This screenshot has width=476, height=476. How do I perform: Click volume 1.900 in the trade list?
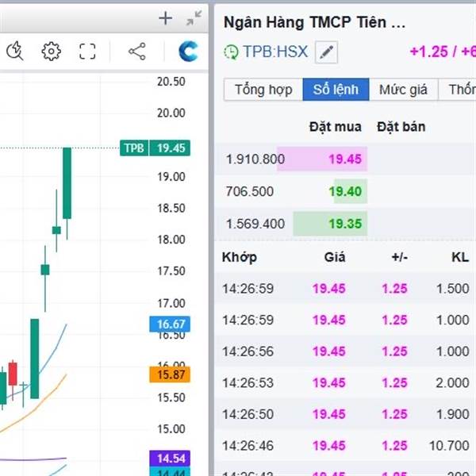pyautogui.click(x=453, y=414)
